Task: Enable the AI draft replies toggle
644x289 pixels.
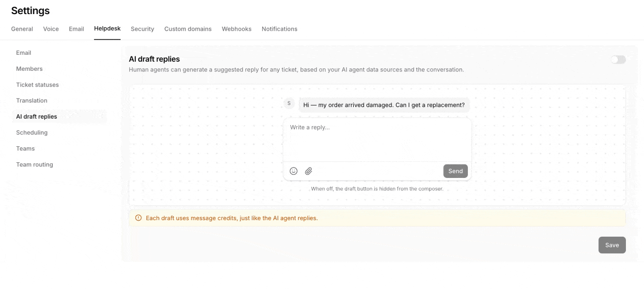Action: pos(618,60)
